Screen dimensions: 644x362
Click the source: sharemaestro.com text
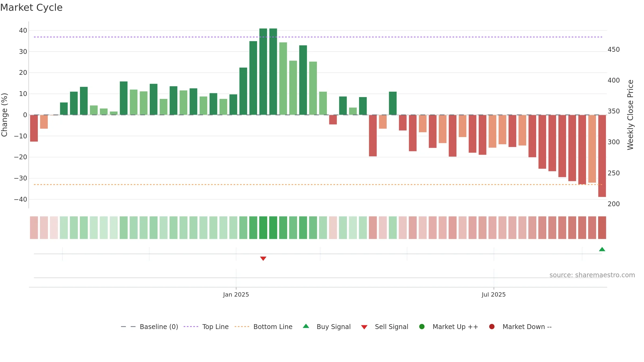(592, 275)
